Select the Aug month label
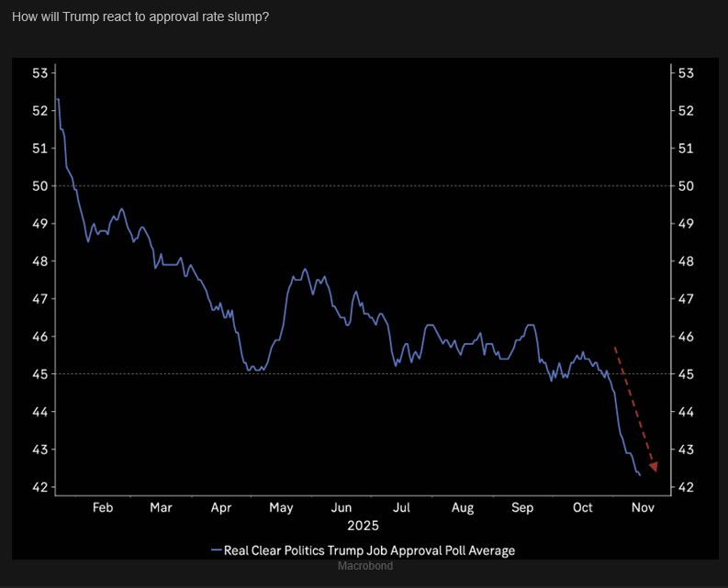Image resolution: width=728 pixels, height=588 pixels. [x=463, y=507]
